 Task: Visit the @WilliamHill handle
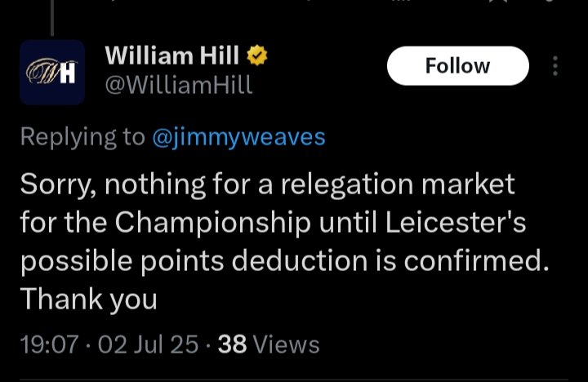(x=179, y=85)
